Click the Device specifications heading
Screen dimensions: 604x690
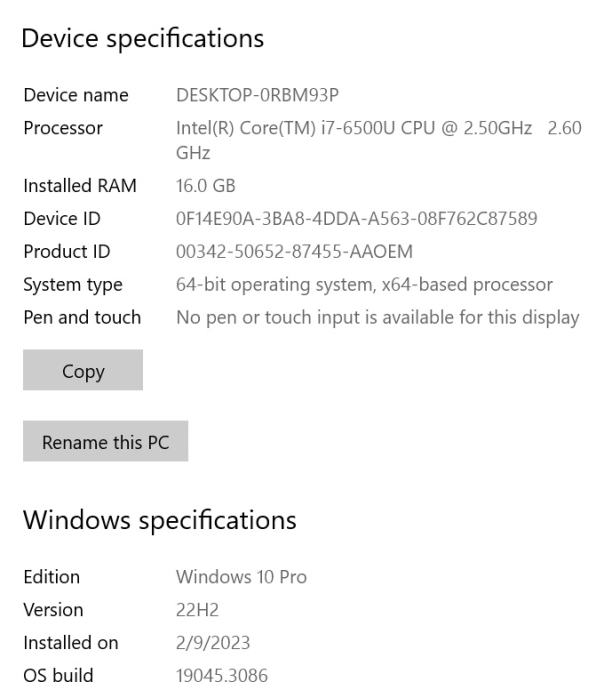(143, 39)
